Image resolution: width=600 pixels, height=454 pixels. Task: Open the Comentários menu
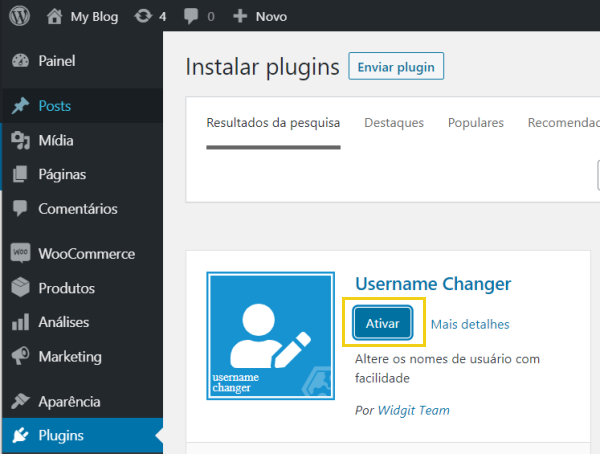[78, 209]
